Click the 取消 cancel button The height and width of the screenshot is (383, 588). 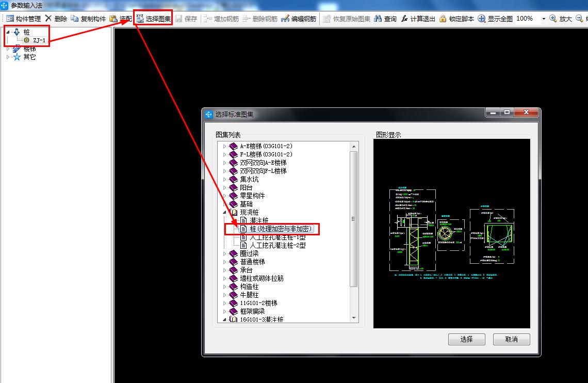[x=512, y=340]
